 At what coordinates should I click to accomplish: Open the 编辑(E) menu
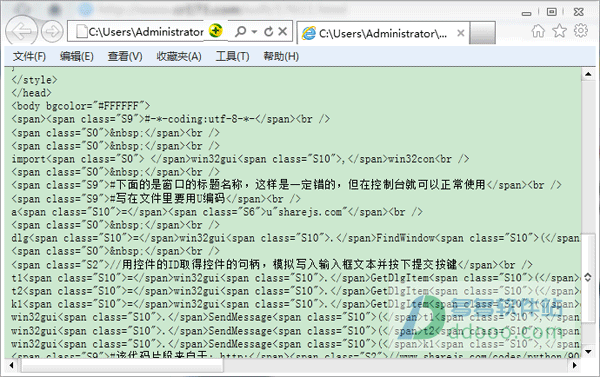[x=77, y=57]
